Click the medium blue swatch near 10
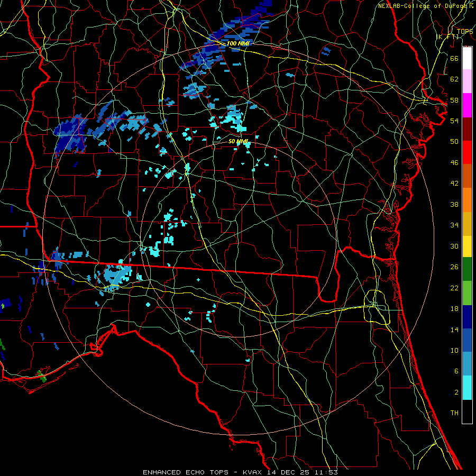Viewport: 476px width, 476px height. 467,340
